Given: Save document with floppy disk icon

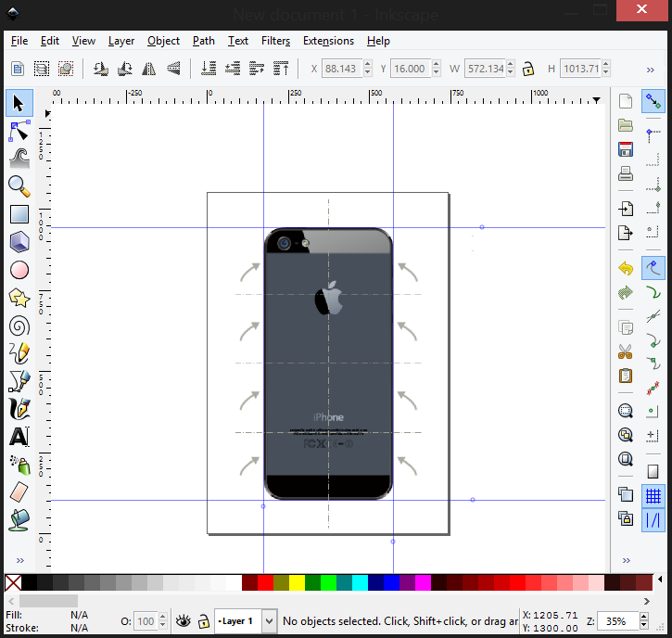Looking at the screenshot, I should coord(626,149).
